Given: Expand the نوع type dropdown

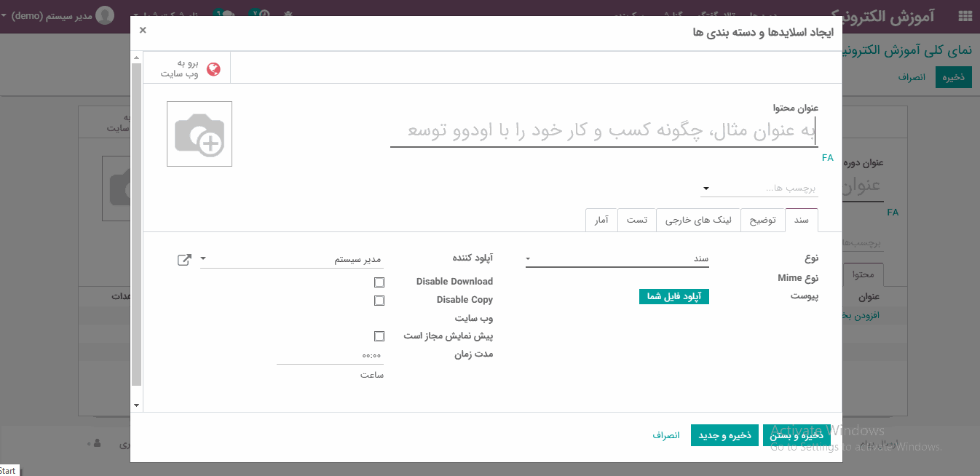Looking at the screenshot, I should click(x=617, y=259).
